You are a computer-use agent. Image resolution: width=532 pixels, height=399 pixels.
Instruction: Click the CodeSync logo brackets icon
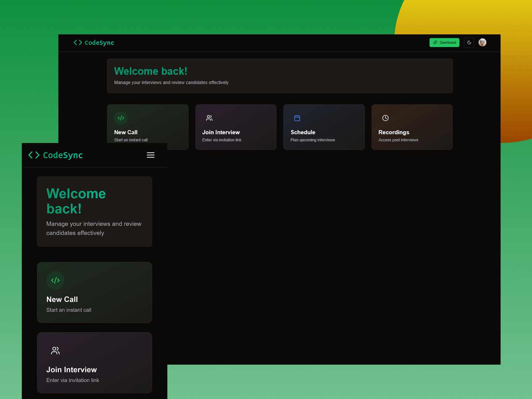78,42
